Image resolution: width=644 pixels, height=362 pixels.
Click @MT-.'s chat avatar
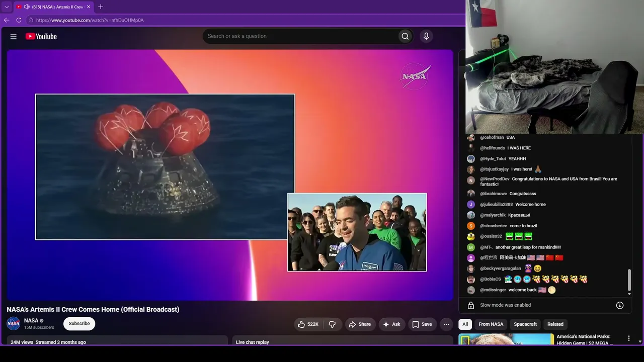point(471,247)
